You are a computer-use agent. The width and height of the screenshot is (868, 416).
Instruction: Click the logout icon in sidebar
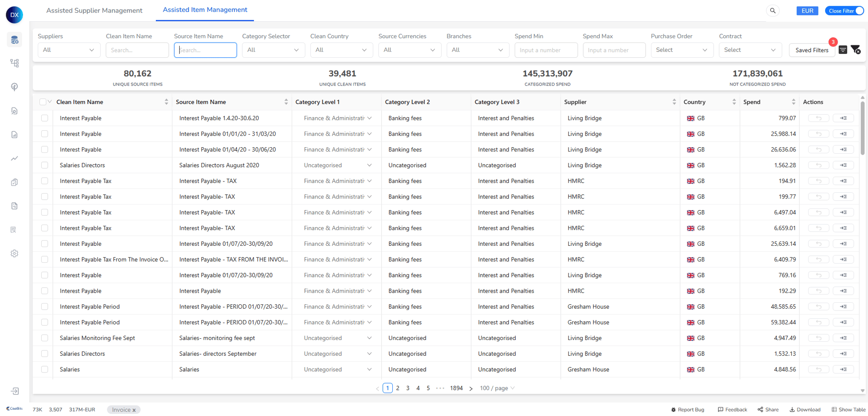pos(14,391)
